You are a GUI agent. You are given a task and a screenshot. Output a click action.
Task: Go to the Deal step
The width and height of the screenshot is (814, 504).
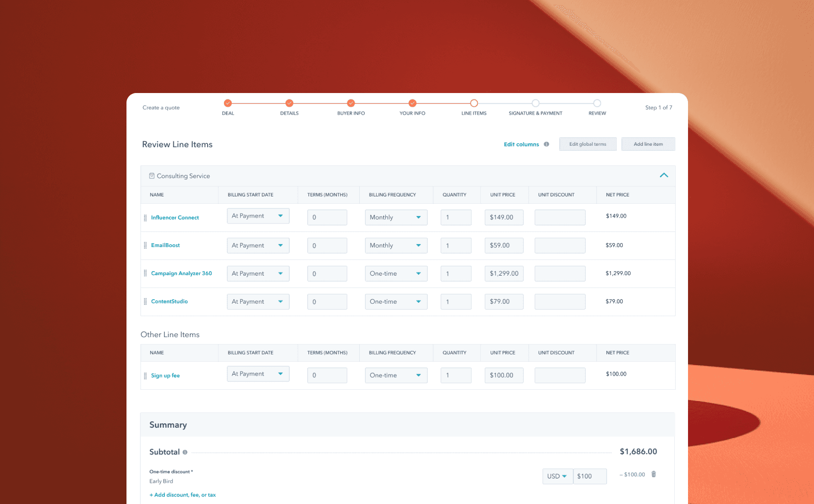click(x=228, y=103)
